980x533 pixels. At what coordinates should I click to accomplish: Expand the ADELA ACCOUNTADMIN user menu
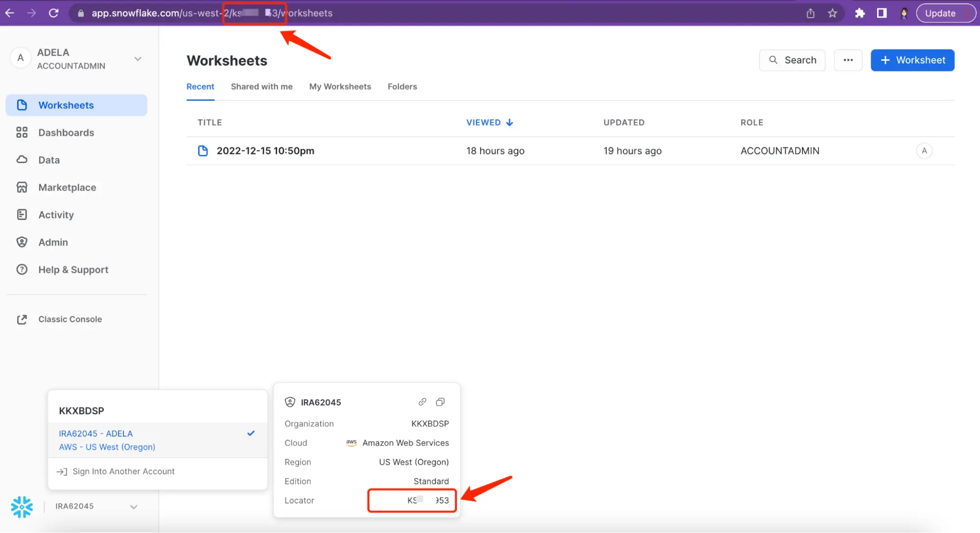(137, 59)
